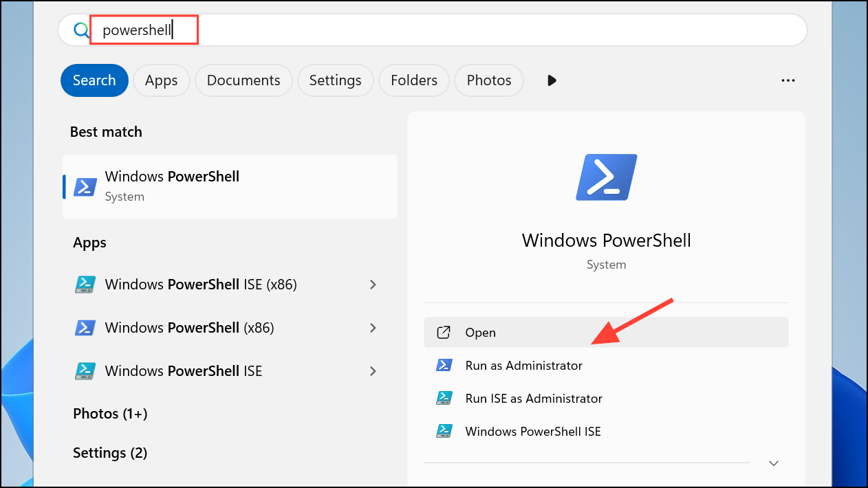Select Windows PowerShell best match result

(x=230, y=186)
